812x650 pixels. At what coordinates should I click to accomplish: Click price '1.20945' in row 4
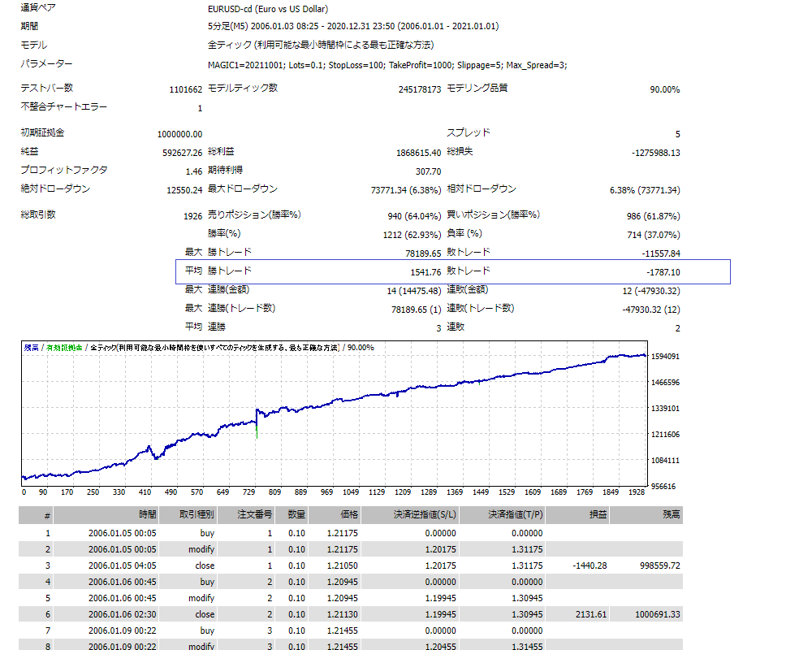343,582
